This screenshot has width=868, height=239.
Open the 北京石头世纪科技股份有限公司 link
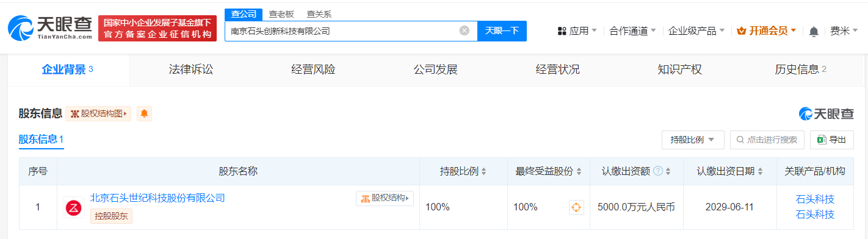[157, 198]
